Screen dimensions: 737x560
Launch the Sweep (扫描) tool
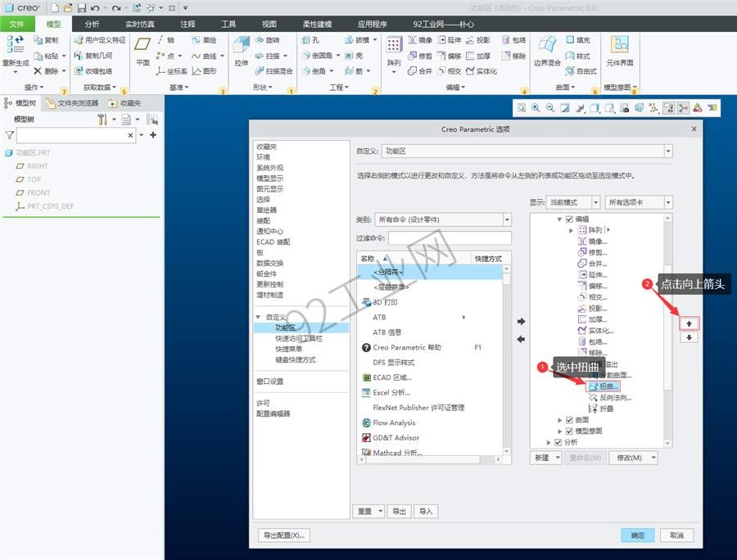tap(268, 56)
